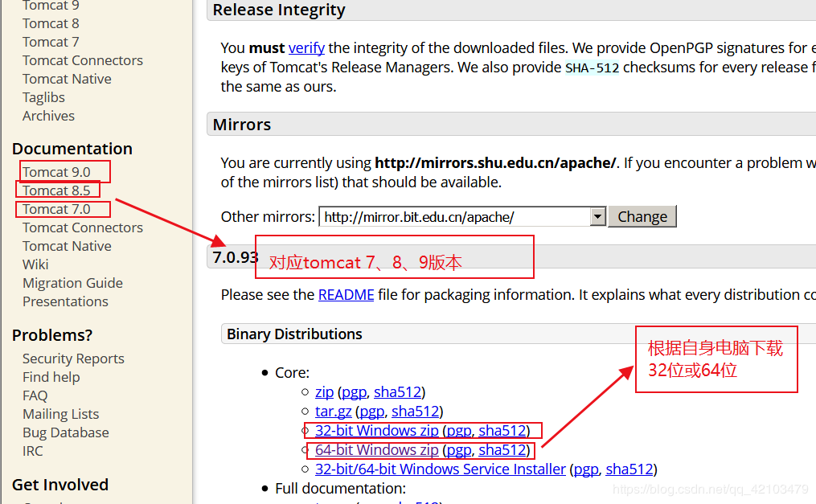Select the Get Involved sidebar heading
Screen dimensions: 816x504
pyautogui.click(x=60, y=485)
